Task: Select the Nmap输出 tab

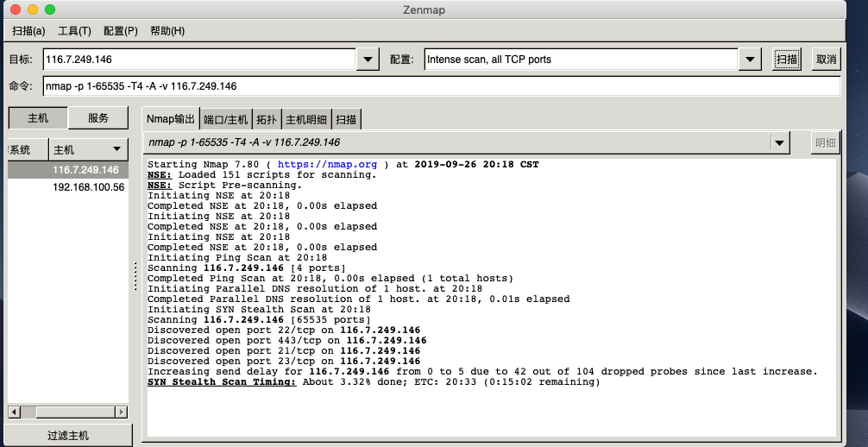Action: [171, 119]
